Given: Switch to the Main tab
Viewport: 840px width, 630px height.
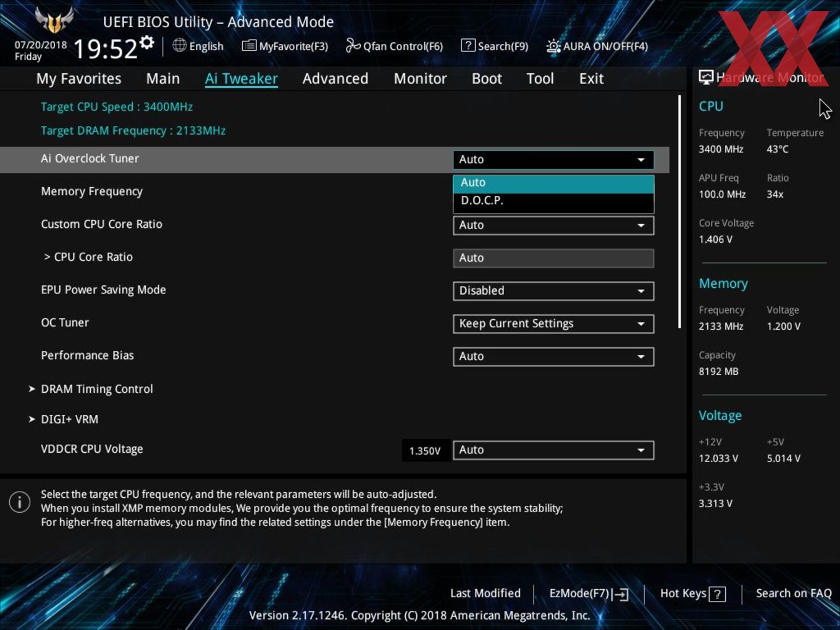Looking at the screenshot, I should point(163,78).
